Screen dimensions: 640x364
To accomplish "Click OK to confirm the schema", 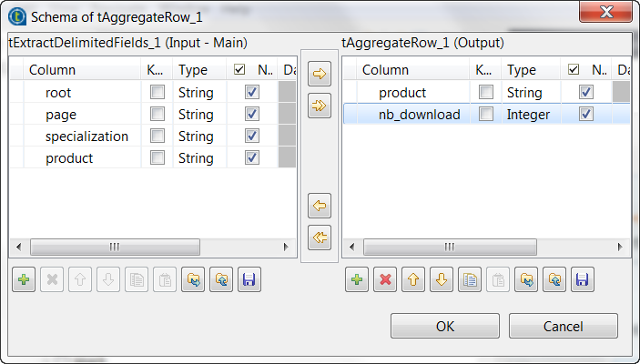I will pyautogui.click(x=445, y=326).
